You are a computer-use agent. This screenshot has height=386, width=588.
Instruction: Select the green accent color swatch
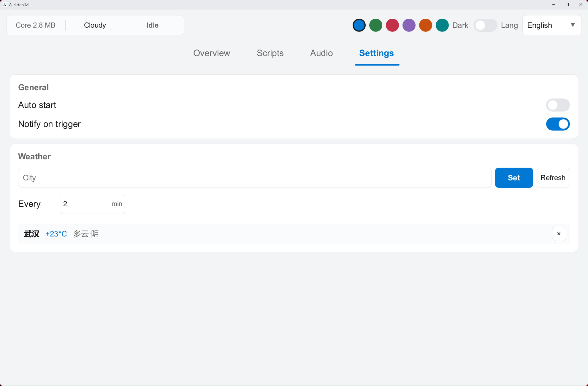[x=375, y=25]
